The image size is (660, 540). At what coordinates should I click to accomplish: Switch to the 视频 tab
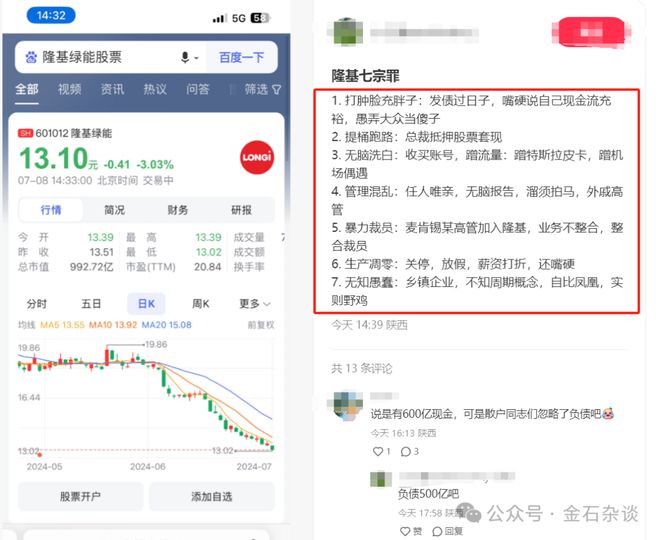coord(69,89)
